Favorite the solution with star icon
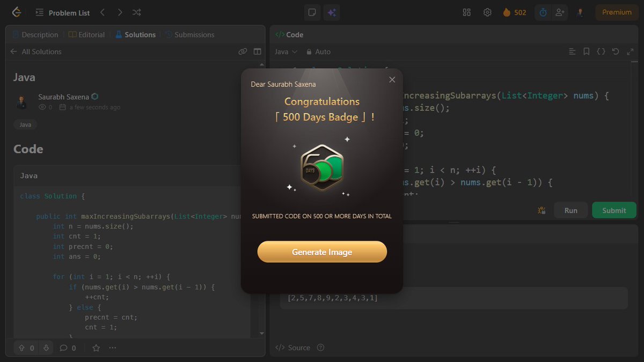The height and width of the screenshot is (362, 644). point(96,348)
